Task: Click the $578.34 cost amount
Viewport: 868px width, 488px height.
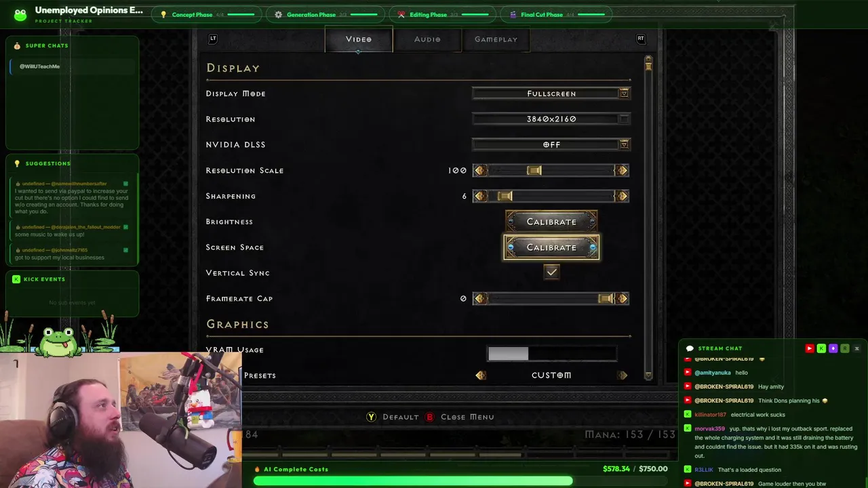Action: point(616,469)
